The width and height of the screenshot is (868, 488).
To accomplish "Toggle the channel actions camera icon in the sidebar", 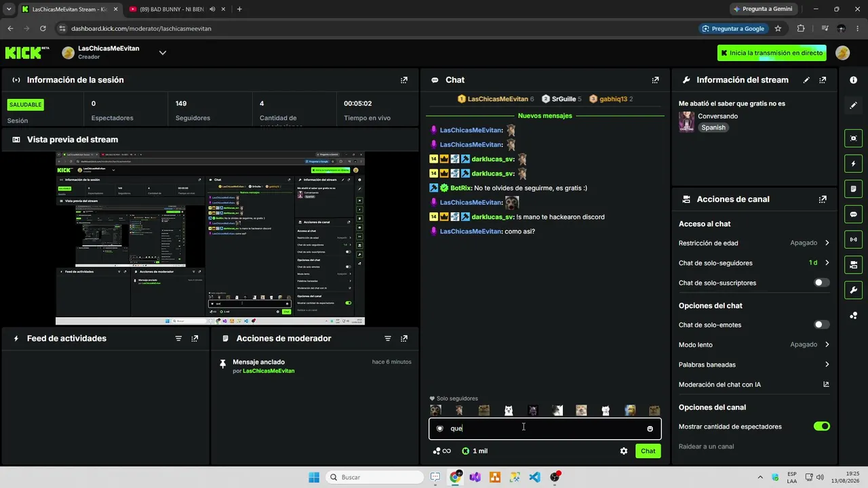I will pyautogui.click(x=853, y=264).
